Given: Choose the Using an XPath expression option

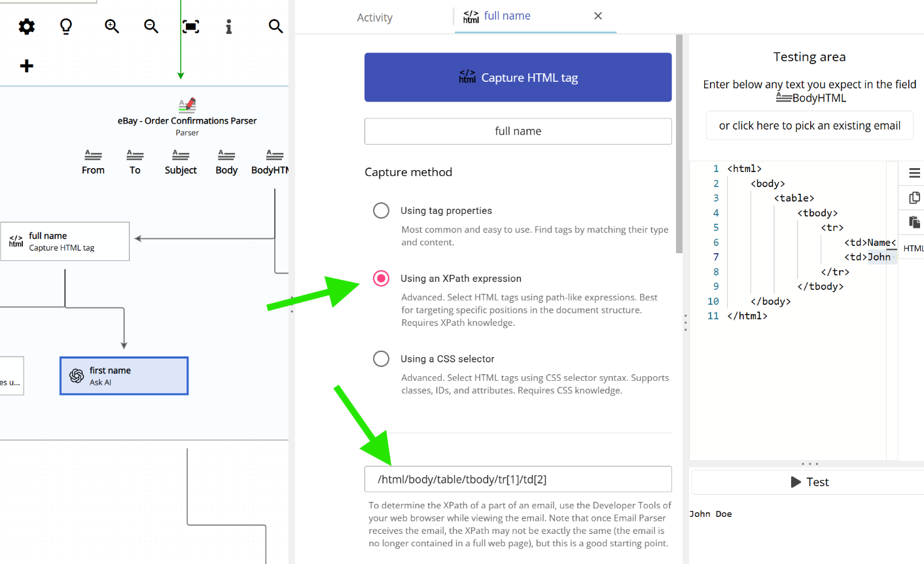Looking at the screenshot, I should pyautogui.click(x=381, y=278).
